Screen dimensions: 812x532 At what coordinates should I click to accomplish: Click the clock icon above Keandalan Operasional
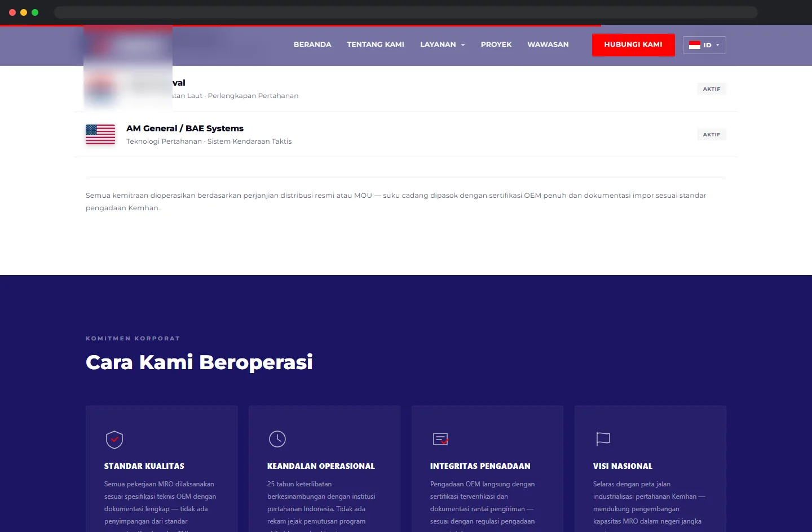point(277,439)
